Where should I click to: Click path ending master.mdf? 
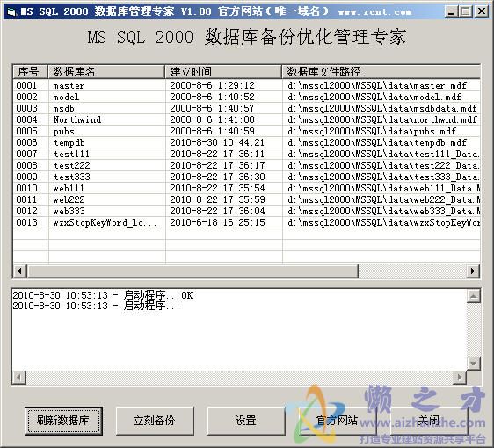[377, 85]
